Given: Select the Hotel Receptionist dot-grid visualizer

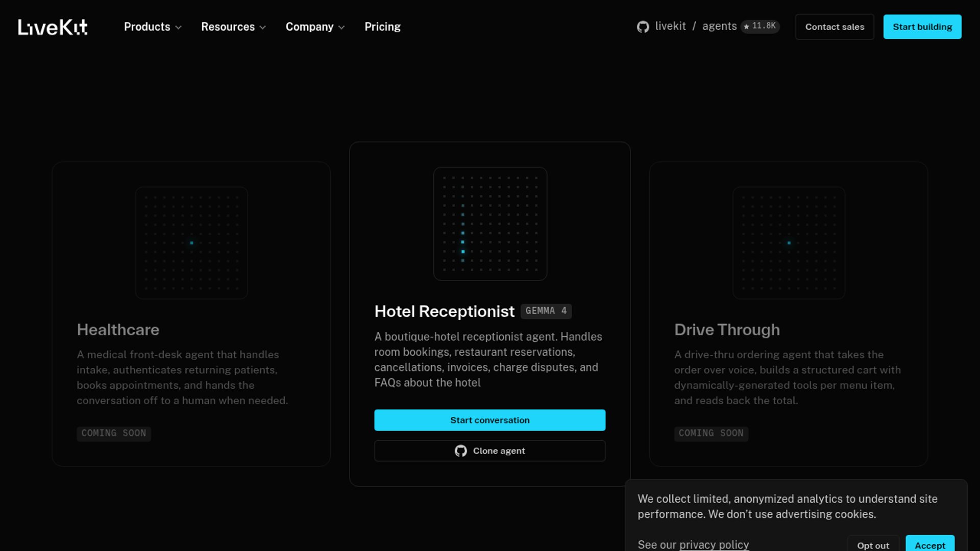Looking at the screenshot, I should coord(490,224).
